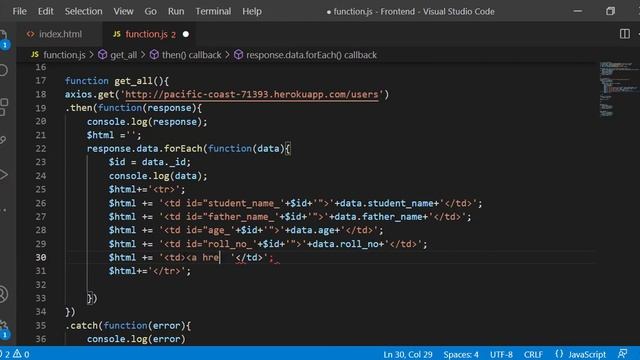Open the Search view in activity bar
Screen dimensions: 640x360
click(x=3, y=70)
